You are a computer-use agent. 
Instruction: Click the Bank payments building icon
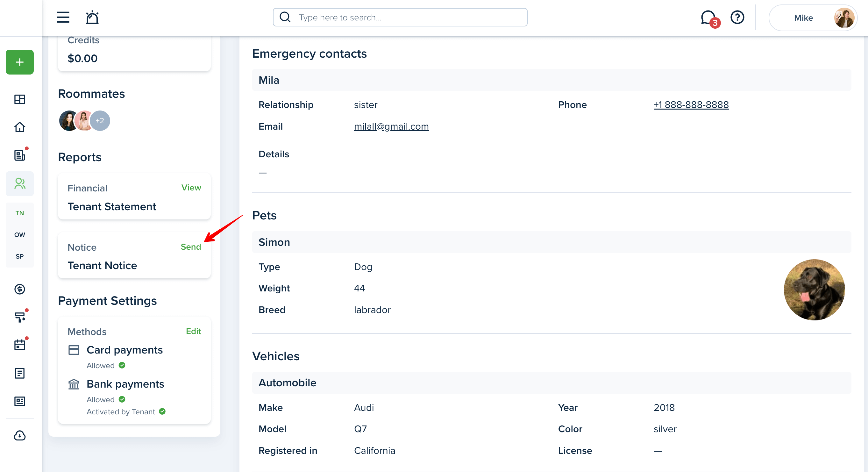(74, 384)
